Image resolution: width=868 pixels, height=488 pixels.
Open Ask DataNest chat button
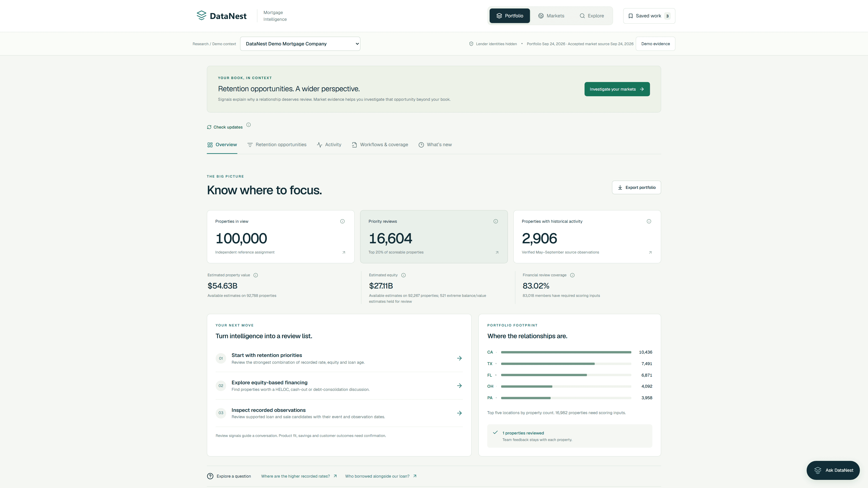pos(833,470)
